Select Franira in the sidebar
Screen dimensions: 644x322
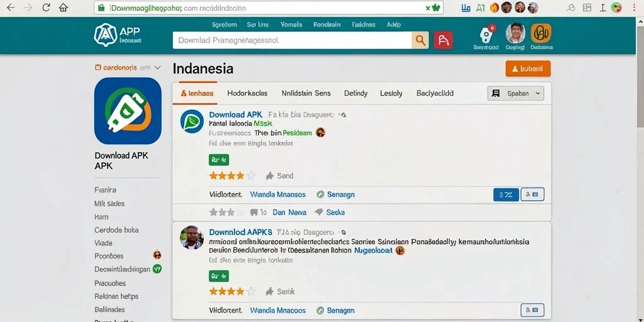(x=106, y=190)
